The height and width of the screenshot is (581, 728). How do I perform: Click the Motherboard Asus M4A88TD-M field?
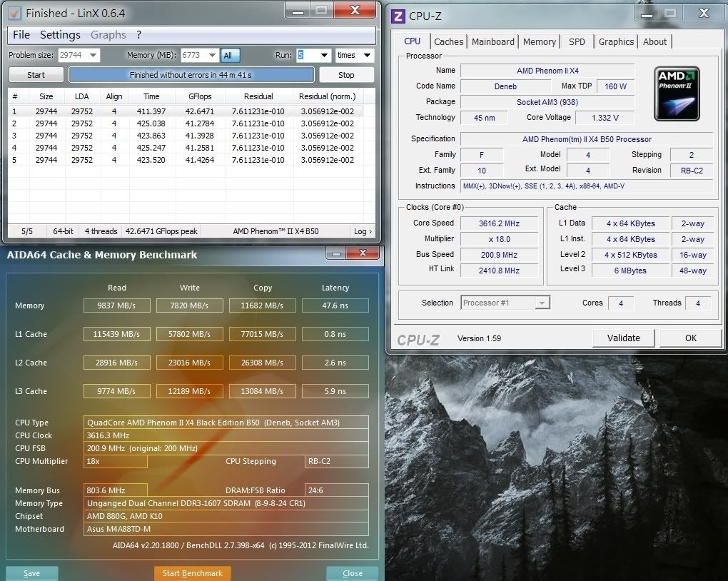coord(226,529)
